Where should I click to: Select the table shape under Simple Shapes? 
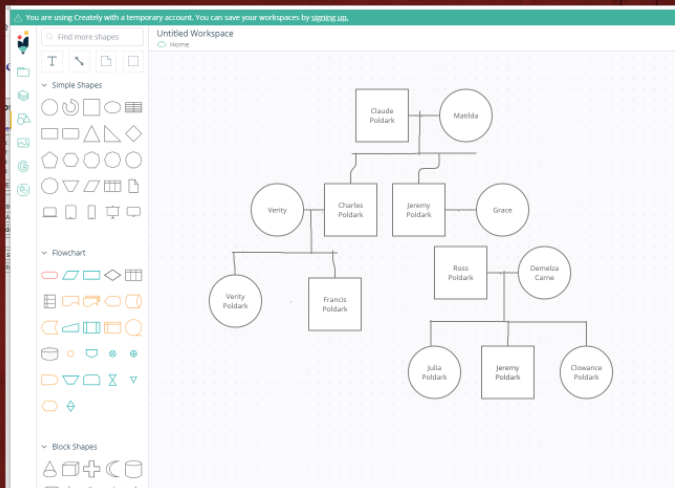133,107
